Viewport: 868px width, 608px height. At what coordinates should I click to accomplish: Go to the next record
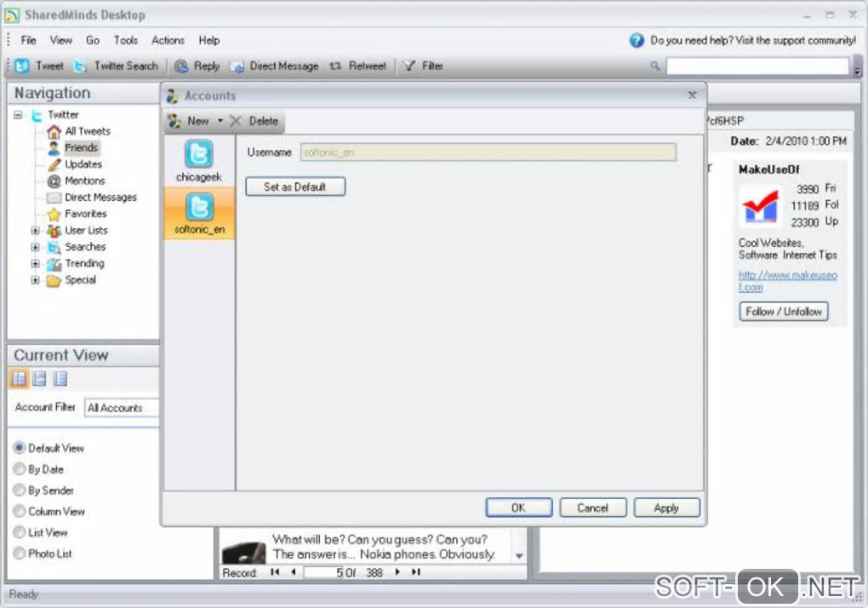pos(397,572)
